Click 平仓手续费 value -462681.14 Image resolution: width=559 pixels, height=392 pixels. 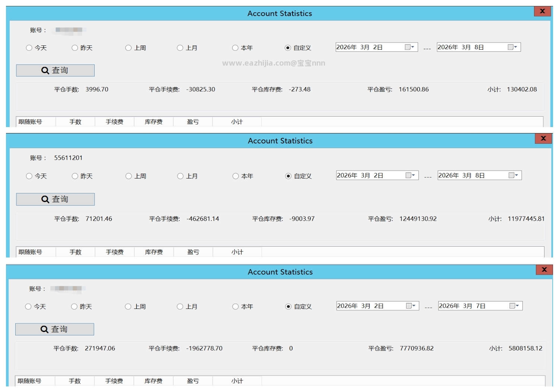[x=203, y=219]
